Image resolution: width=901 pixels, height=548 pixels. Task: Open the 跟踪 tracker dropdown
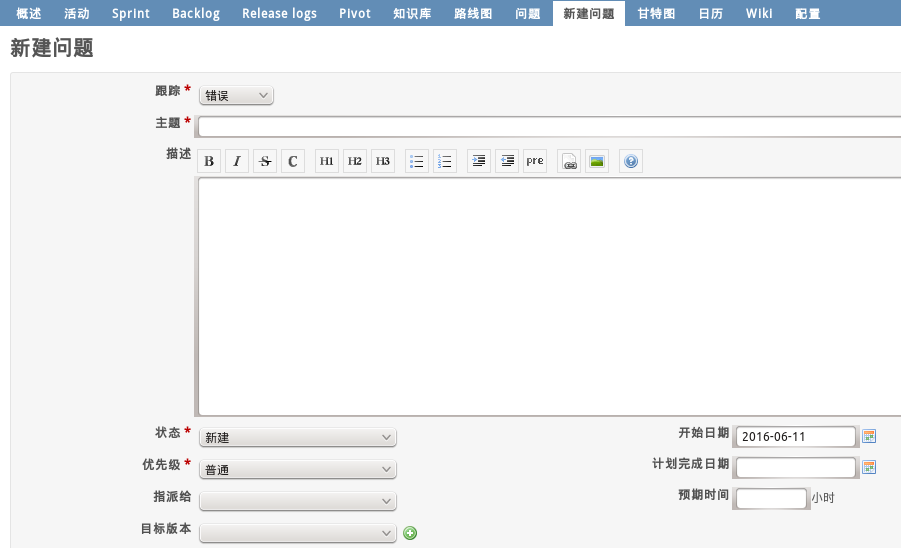point(236,95)
